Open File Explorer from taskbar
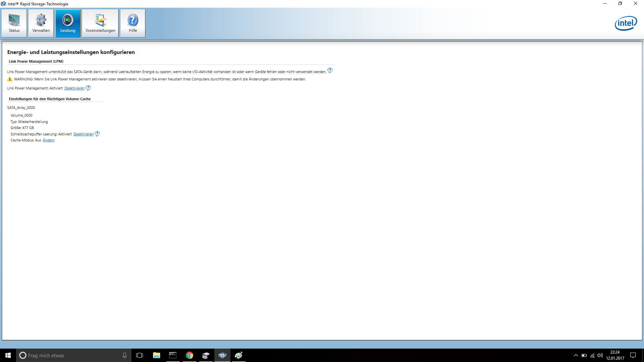 (156, 355)
